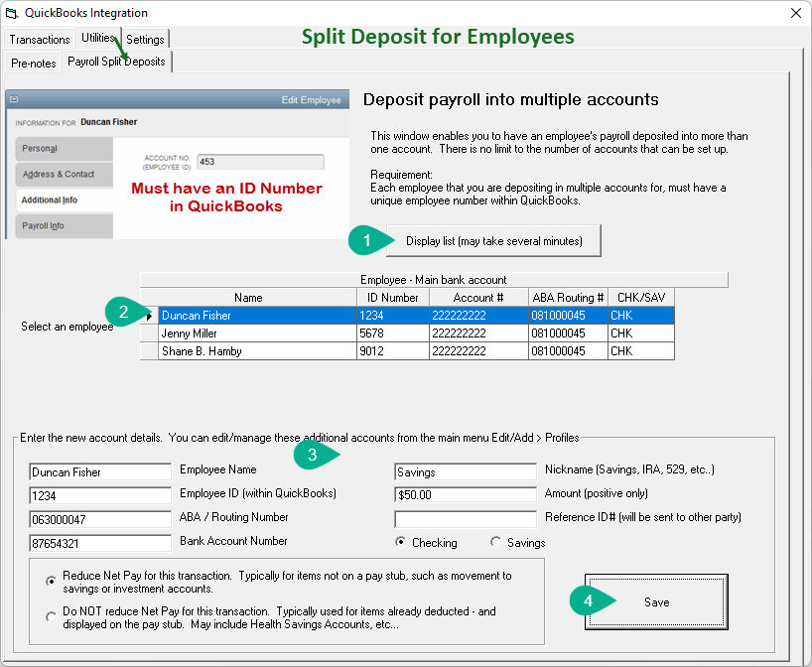The width and height of the screenshot is (812, 667).
Task: Click the CHK cell in Jenny Miller's row
Action: coord(641,333)
